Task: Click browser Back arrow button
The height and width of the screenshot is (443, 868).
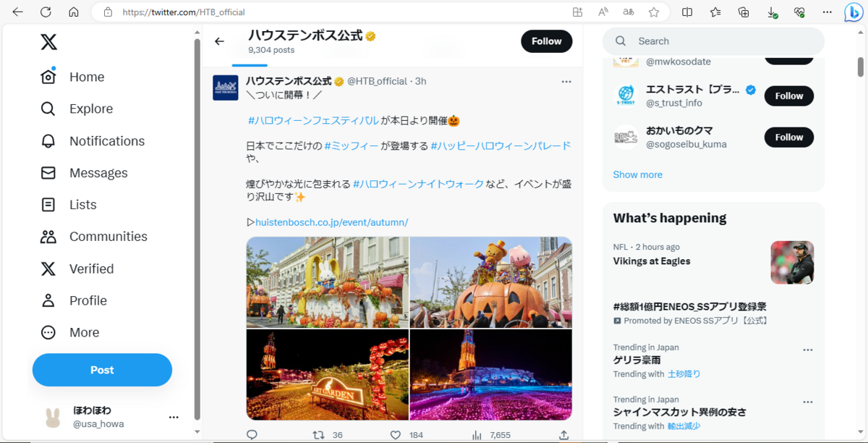Action: [x=17, y=12]
